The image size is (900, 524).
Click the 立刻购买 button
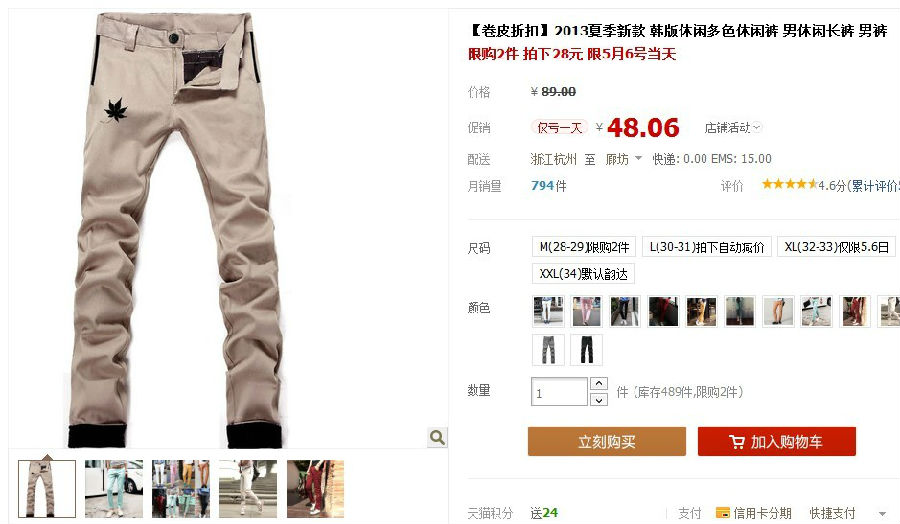click(x=607, y=441)
